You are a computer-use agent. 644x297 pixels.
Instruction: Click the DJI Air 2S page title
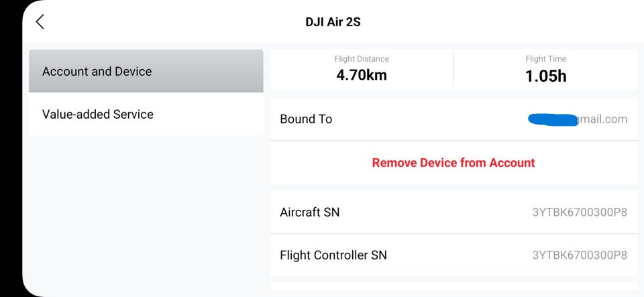(333, 21)
